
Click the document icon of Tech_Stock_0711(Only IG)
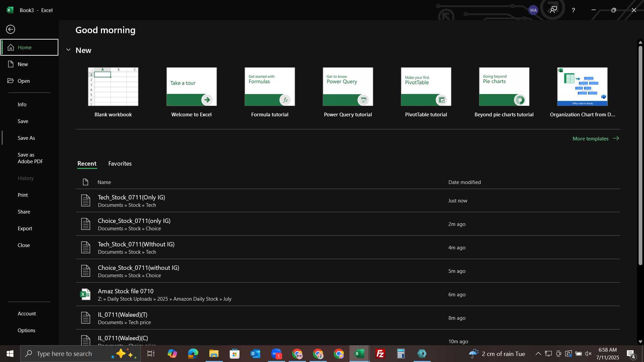(86, 200)
